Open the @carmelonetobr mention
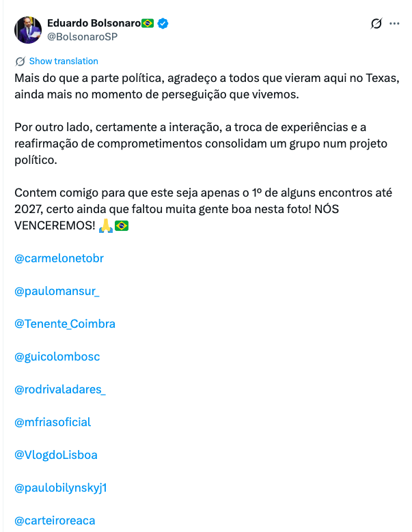 pos(59,258)
